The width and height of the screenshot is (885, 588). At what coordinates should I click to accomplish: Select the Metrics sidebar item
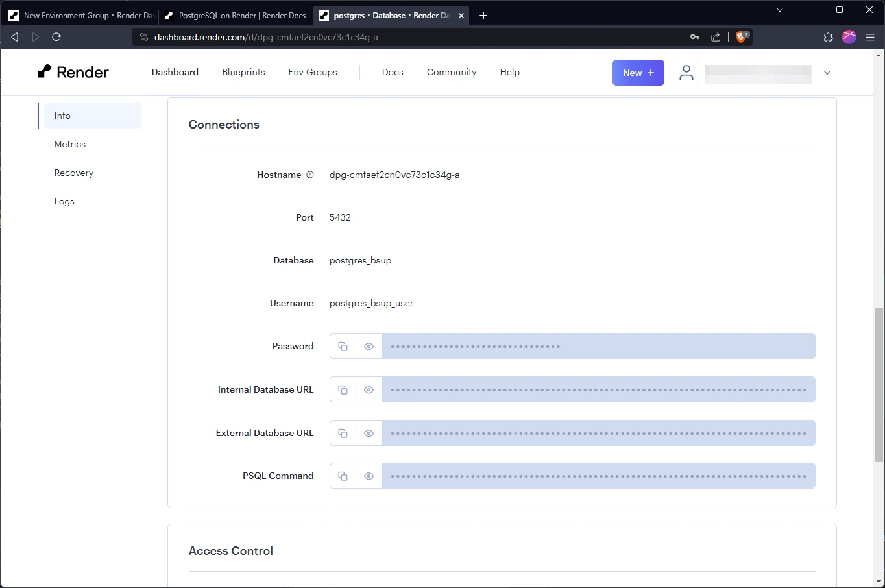[x=69, y=144]
